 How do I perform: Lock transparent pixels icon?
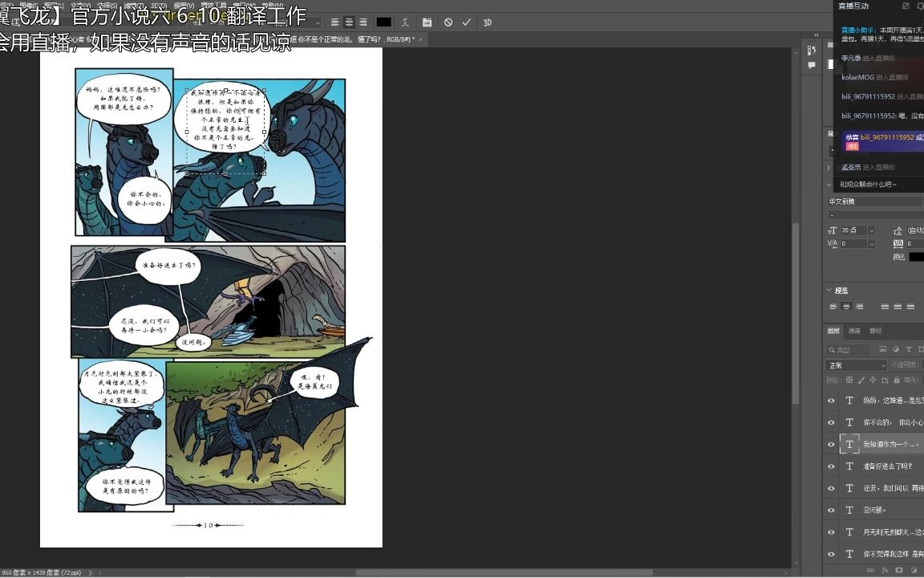coord(849,381)
